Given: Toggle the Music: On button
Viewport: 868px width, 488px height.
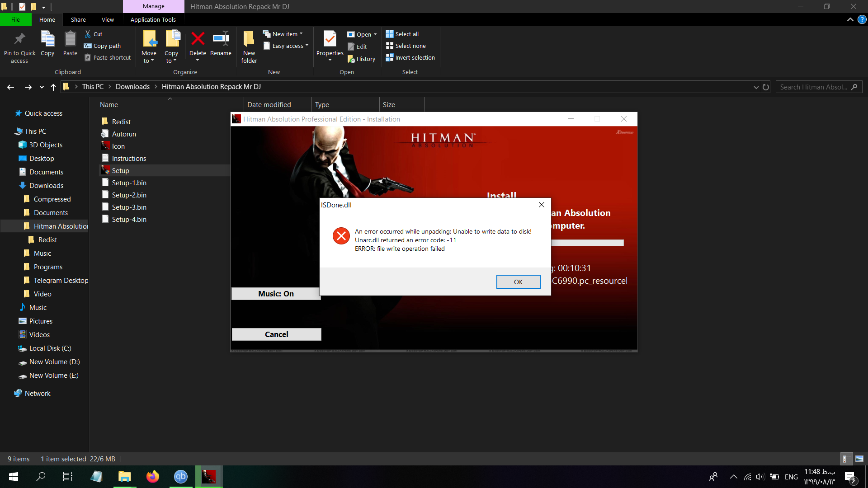Looking at the screenshot, I should [276, 294].
